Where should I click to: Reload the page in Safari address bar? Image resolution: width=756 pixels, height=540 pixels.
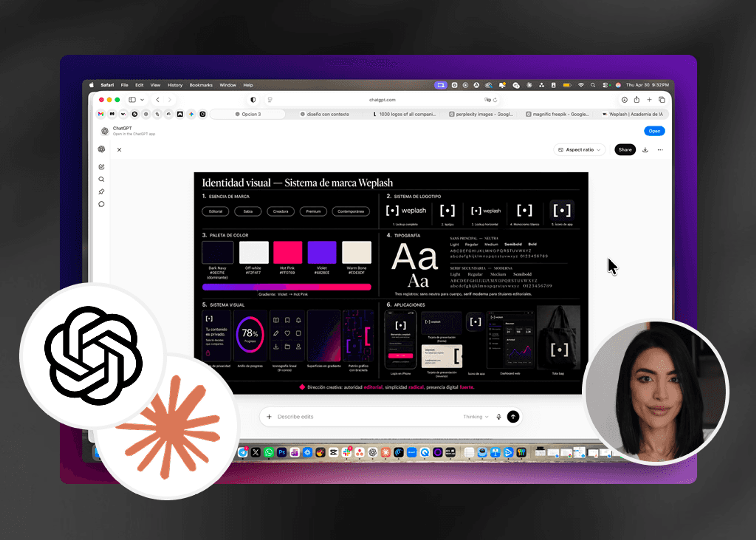(495, 100)
